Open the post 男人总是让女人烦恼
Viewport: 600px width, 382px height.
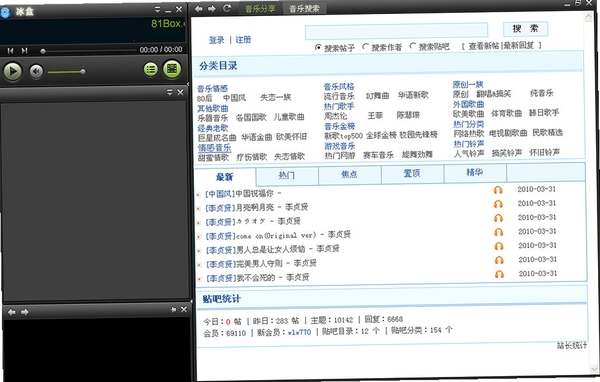pyautogui.click(x=272, y=250)
